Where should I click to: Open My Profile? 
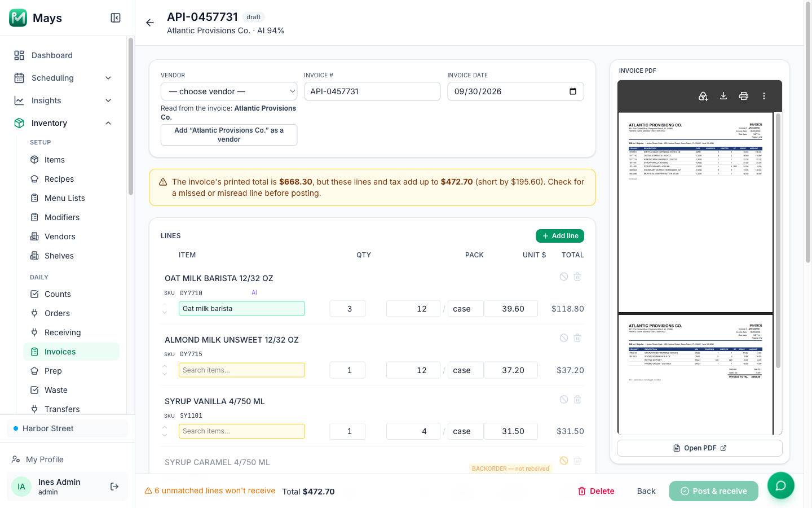pos(67,459)
